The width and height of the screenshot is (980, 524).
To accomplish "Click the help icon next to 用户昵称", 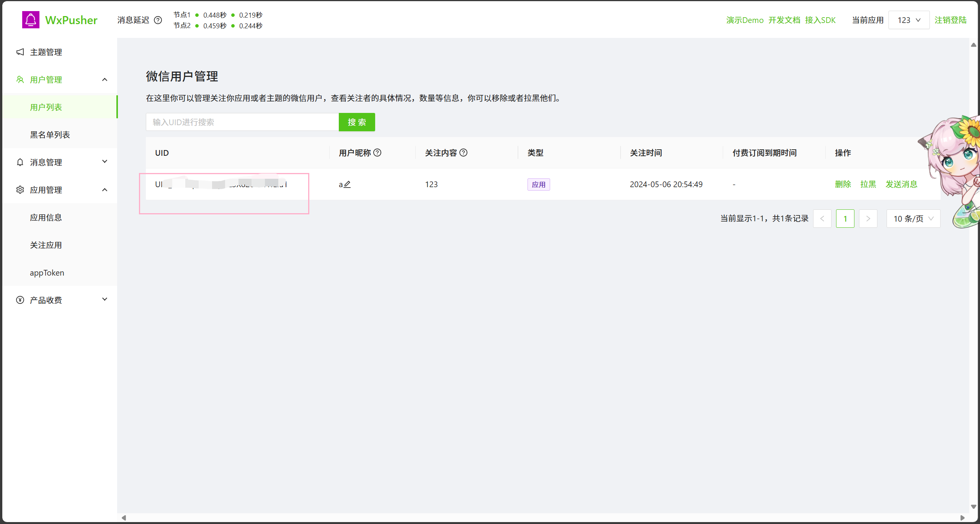I will 377,153.
